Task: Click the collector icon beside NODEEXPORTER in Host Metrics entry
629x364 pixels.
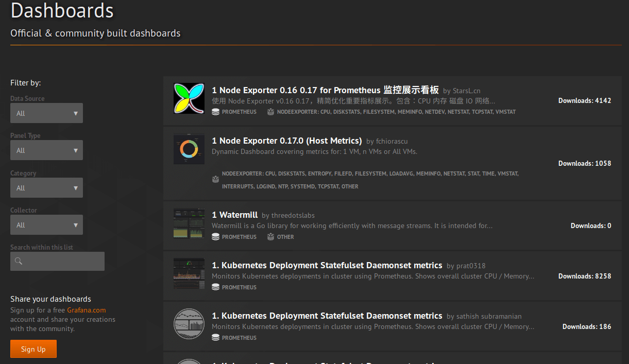Action: (216, 179)
